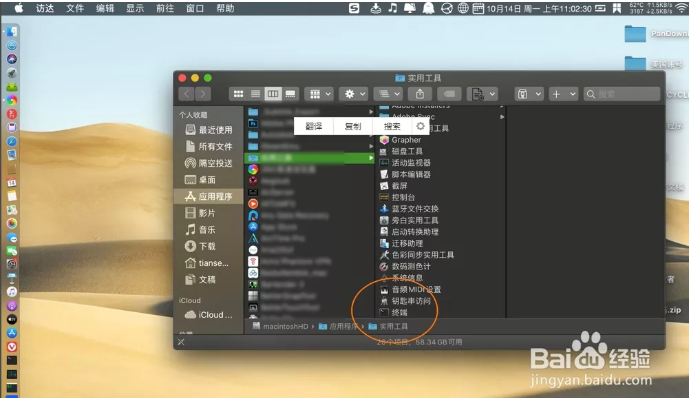693x398 pixels.
Task: Open the 前往 menu in the menu bar
Action: click(x=165, y=8)
